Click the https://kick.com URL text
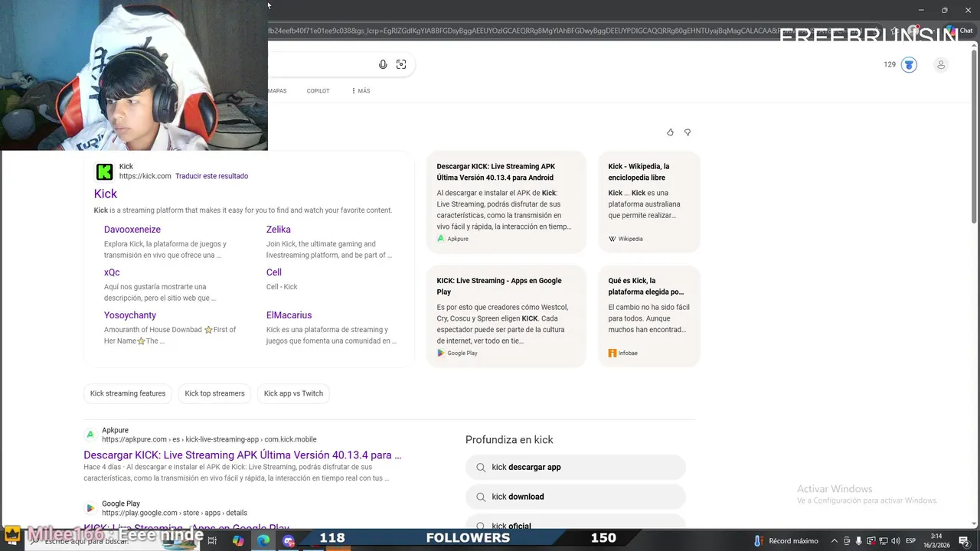980x551 pixels. [145, 176]
